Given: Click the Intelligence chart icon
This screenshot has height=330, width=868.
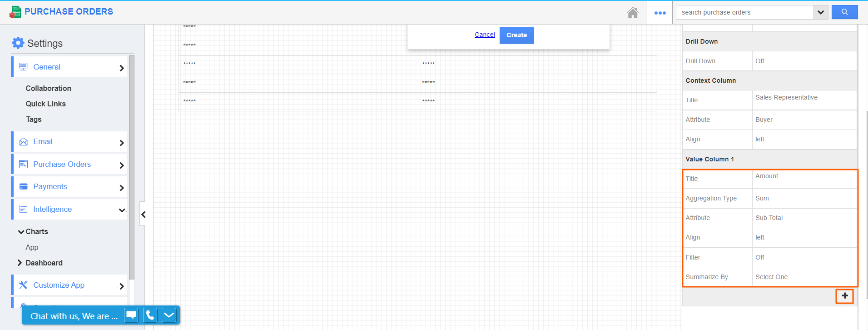Looking at the screenshot, I should (x=23, y=209).
